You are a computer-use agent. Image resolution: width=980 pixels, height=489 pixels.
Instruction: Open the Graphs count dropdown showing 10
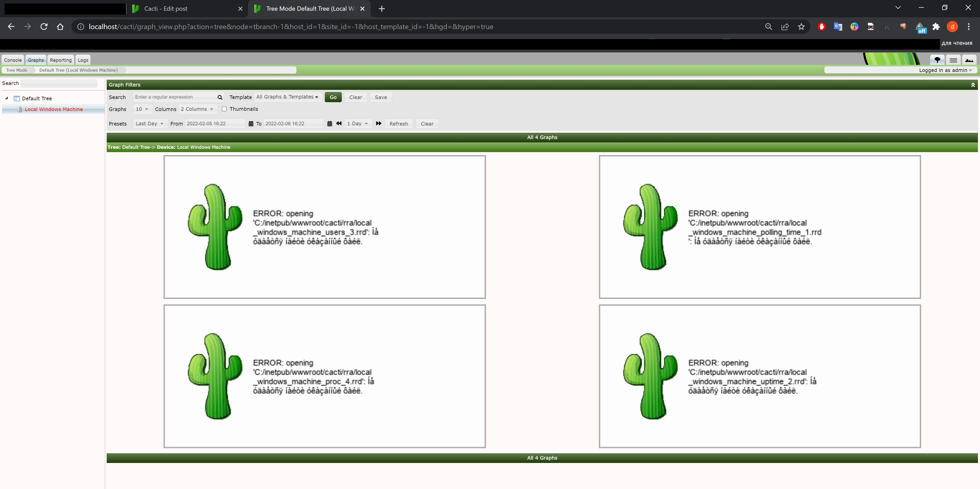click(x=142, y=109)
